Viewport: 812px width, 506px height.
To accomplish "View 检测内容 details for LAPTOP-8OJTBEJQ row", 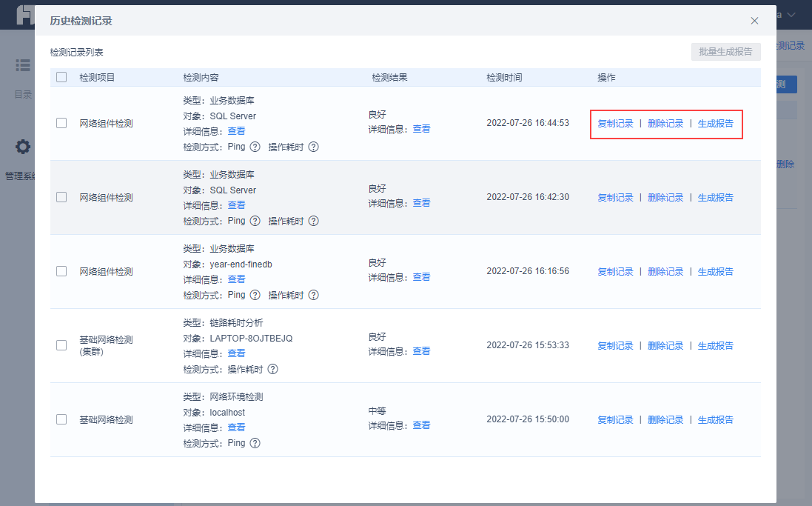I will pyautogui.click(x=236, y=353).
